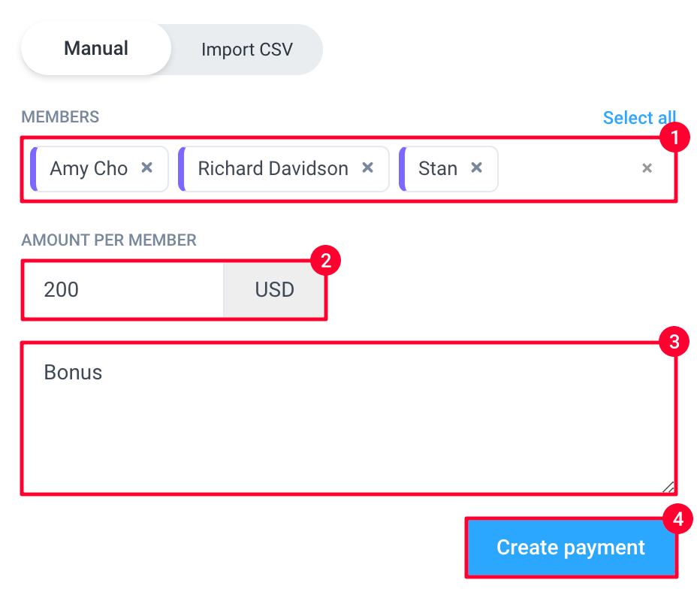Switch to the Manual tab
The height and width of the screenshot is (607, 700).
coord(96,49)
